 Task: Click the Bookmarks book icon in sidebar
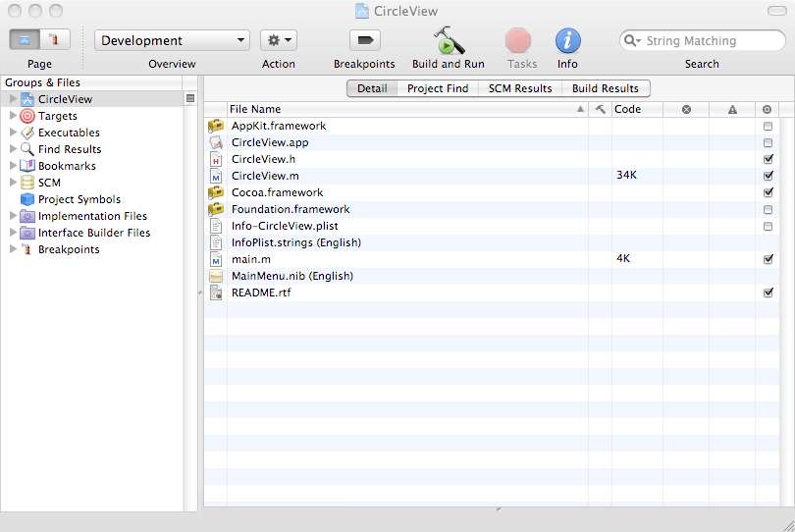27,166
